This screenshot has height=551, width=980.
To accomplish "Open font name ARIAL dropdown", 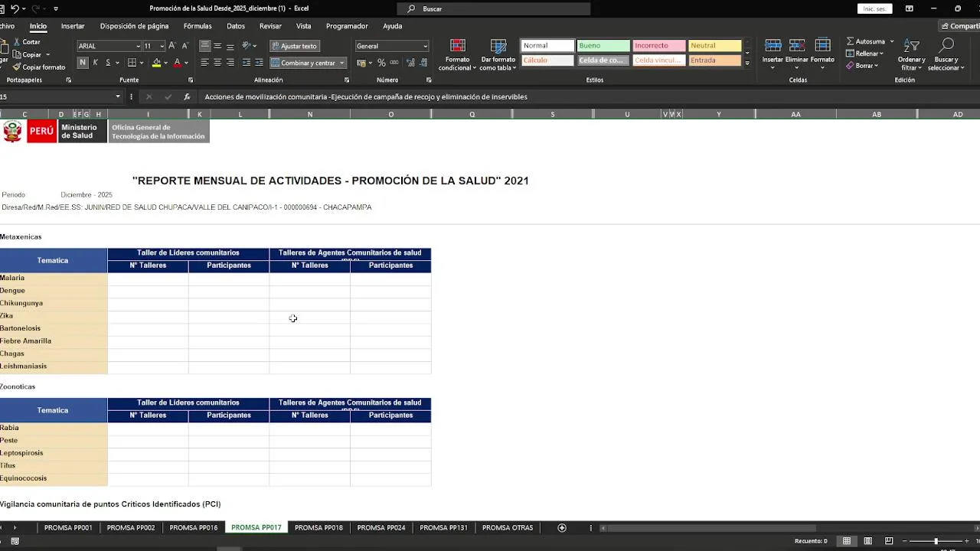I will [138, 46].
